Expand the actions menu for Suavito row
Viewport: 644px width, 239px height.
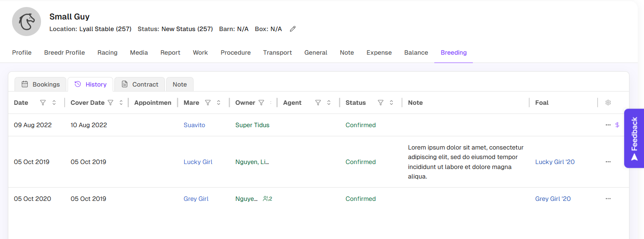[x=608, y=125]
